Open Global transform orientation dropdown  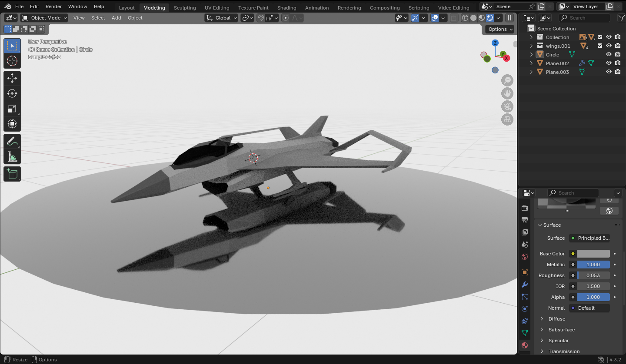click(222, 18)
